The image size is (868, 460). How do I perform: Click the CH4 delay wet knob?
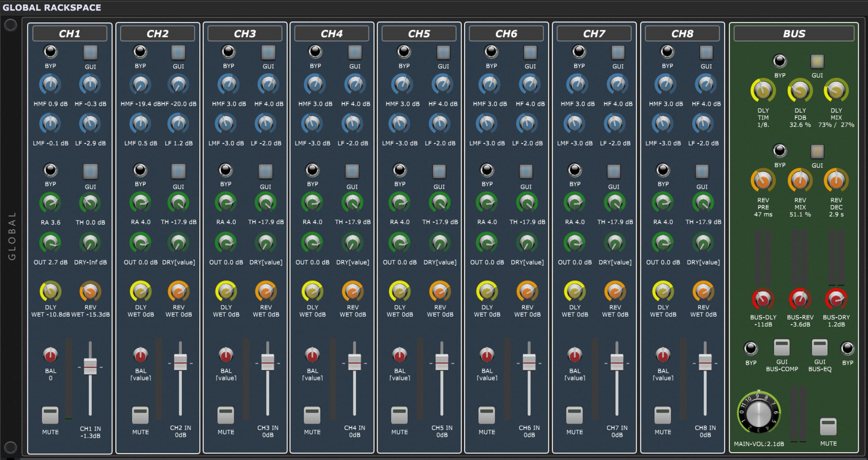312,292
